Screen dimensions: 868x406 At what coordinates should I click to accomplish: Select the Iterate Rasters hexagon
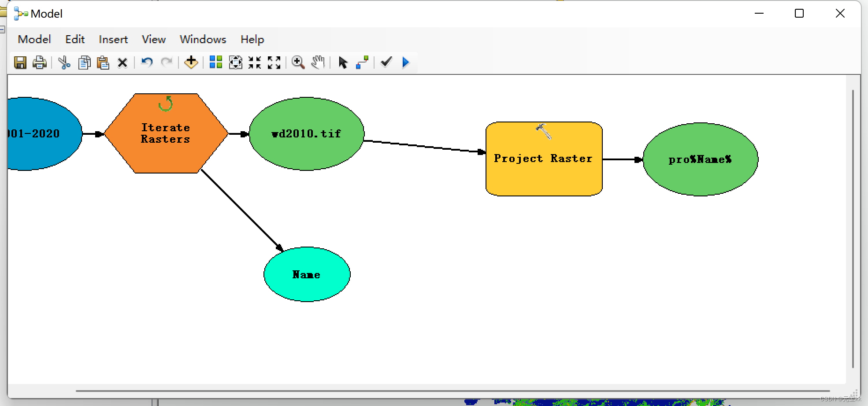pos(166,133)
